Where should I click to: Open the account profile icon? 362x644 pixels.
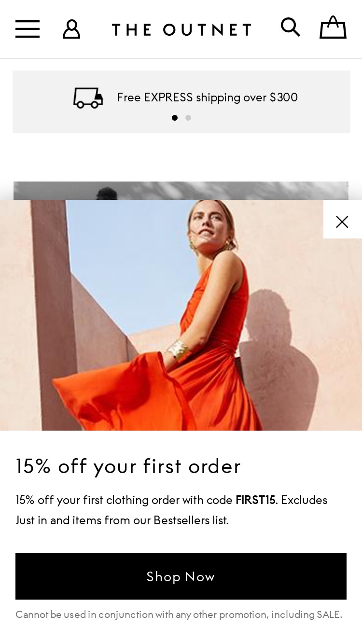71,29
